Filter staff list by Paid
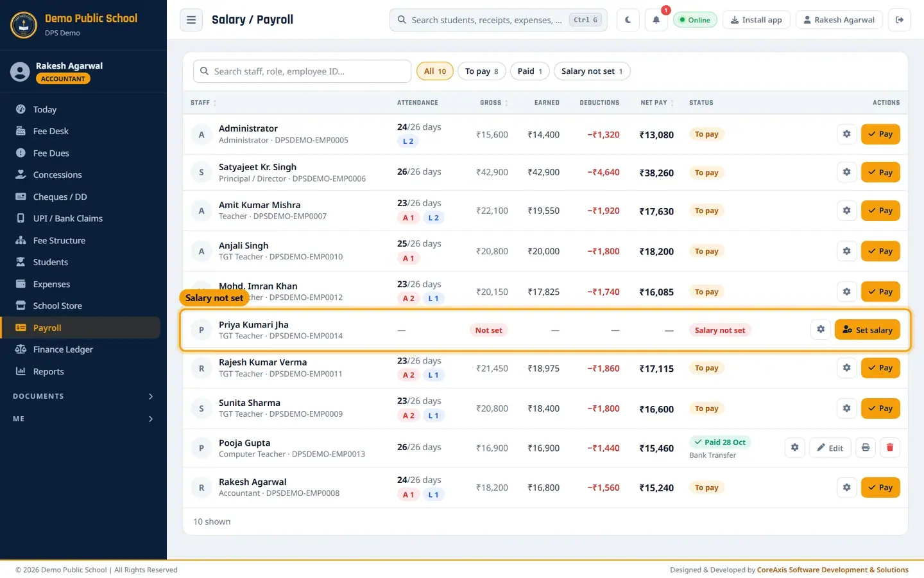 [530, 71]
